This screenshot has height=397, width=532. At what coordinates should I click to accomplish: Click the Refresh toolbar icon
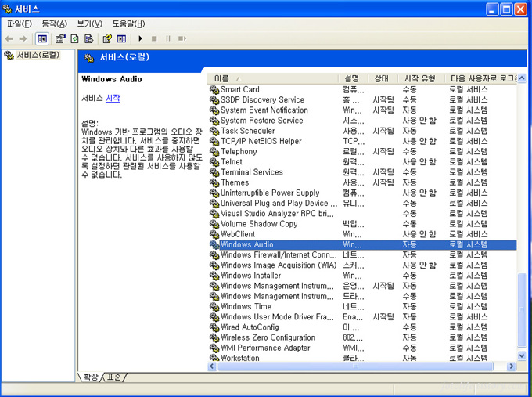[x=74, y=38]
